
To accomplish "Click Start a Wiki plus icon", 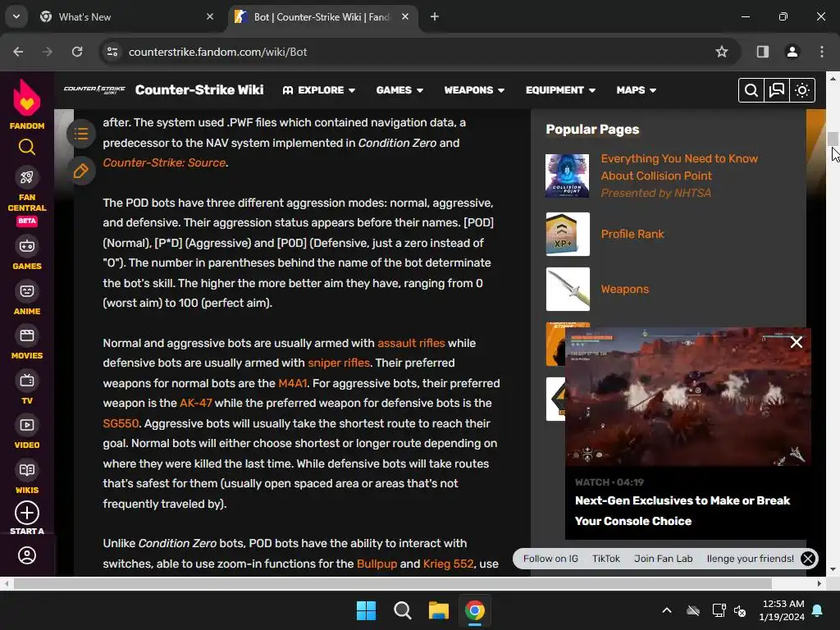I will [27, 513].
